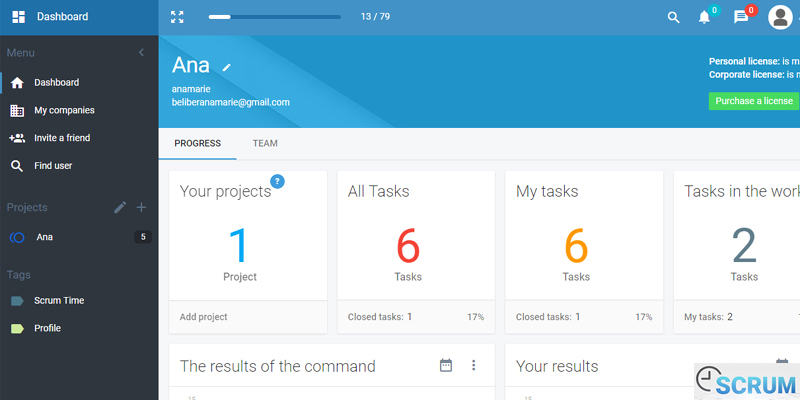
Task: Add a project with the plus icon
Action: 141,207
